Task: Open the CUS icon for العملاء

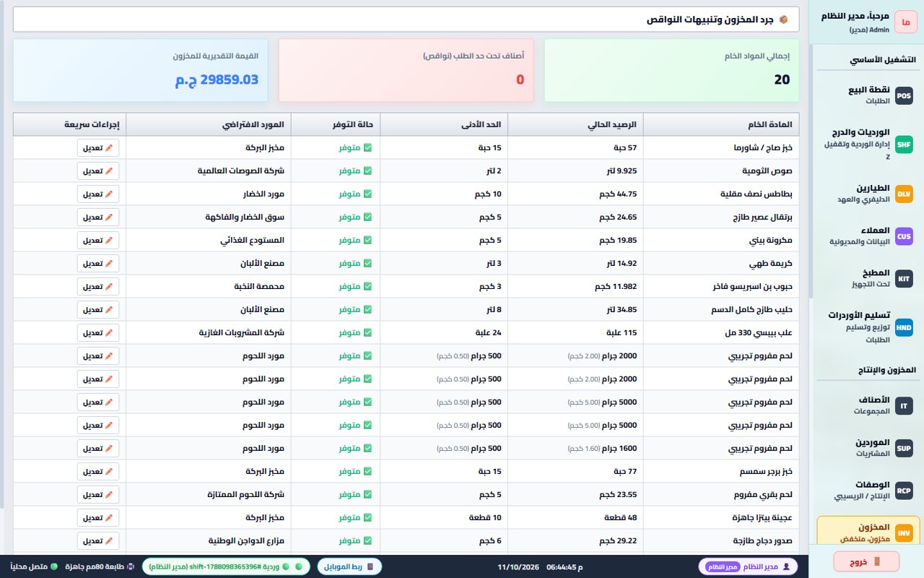Action: (904, 236)
